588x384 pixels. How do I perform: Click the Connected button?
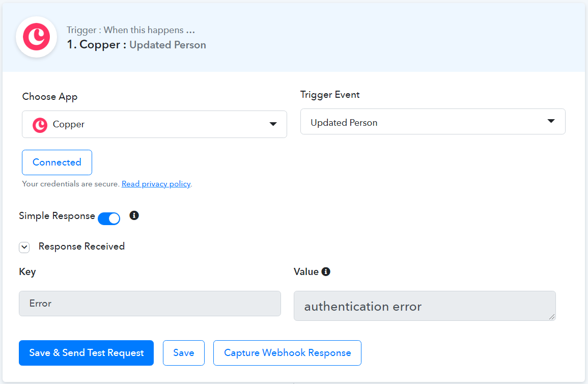click(57, 162)
